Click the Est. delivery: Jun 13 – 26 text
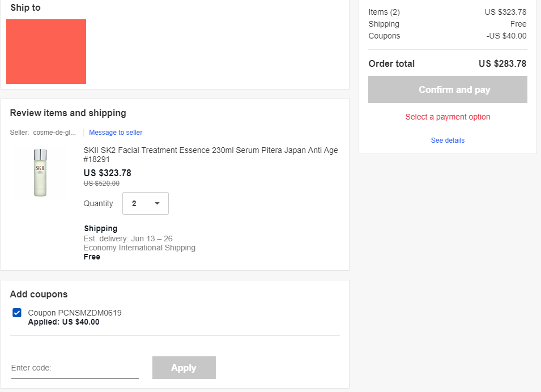The height and width of the screenshot is (392, 541). click(x=128, y=239)
